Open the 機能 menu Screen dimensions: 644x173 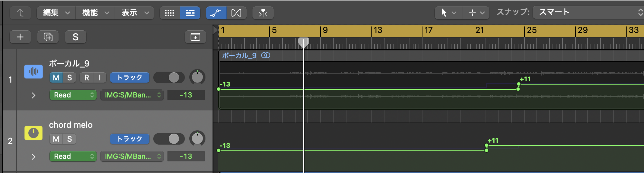[x=96, y=13]
